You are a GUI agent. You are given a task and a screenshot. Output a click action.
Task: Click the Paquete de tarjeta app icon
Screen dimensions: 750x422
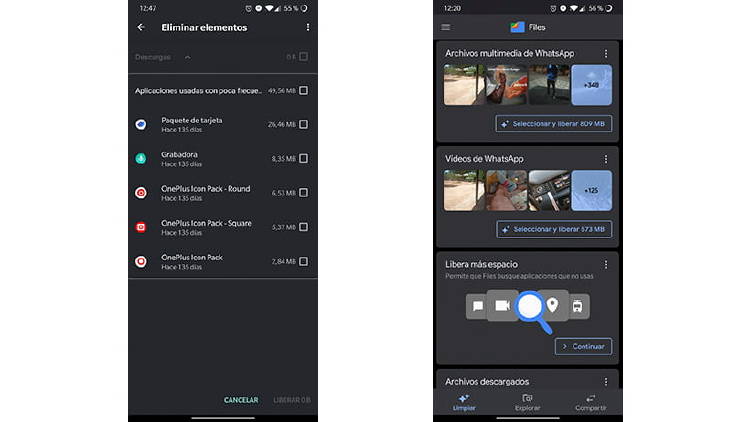click(141, 124)
